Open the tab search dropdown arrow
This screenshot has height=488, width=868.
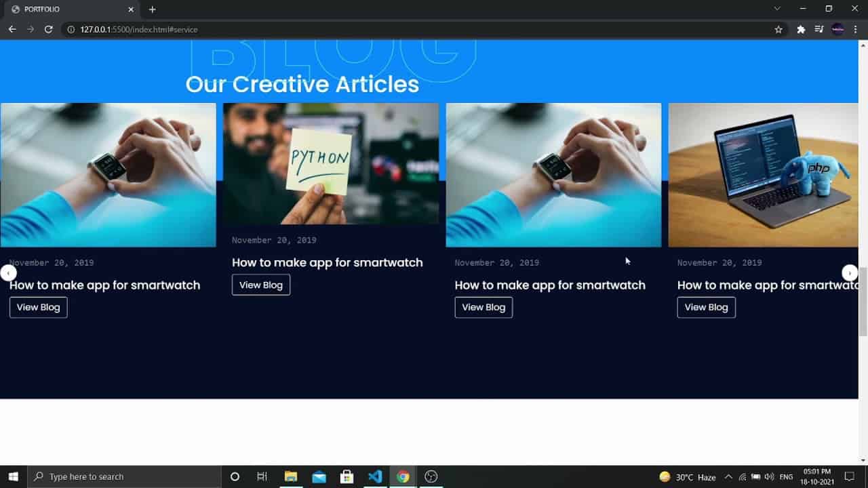click(777, 9)
